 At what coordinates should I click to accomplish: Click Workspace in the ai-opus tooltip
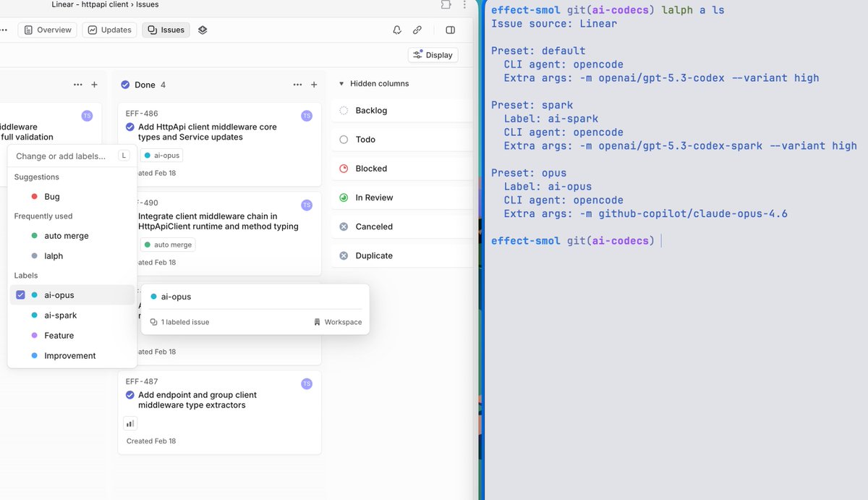pyautogui.click(x=338, y=322)
